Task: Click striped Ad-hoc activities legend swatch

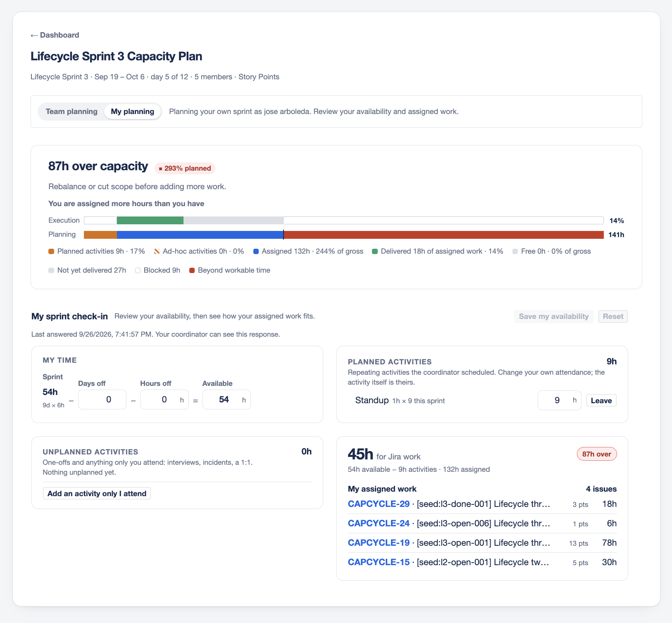Action: pos(157,252)
